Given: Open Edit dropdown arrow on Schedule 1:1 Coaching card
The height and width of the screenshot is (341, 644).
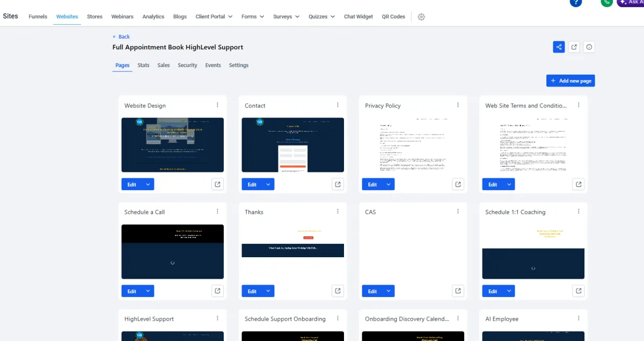Looking at the screenshot, I should pyautogui.click(x=509, y=291).
